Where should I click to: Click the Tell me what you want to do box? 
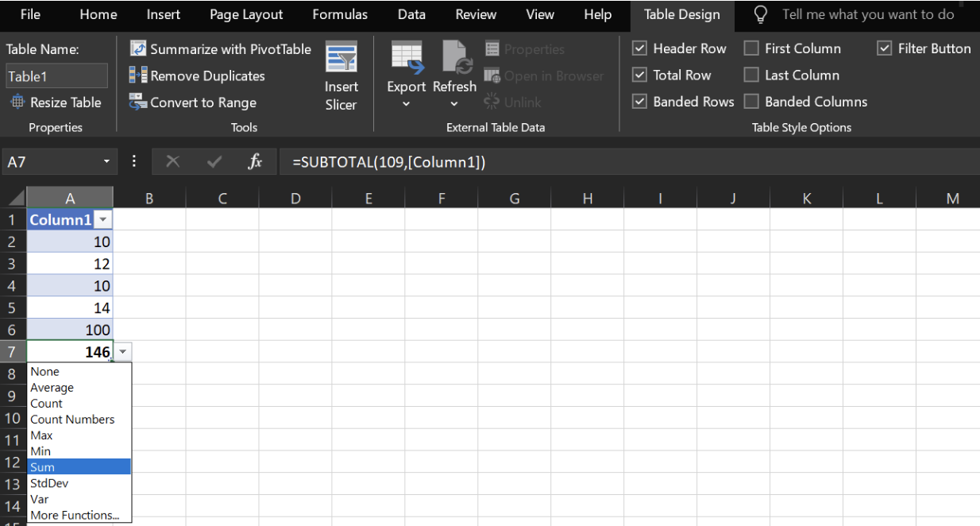[x=868, y=14]
